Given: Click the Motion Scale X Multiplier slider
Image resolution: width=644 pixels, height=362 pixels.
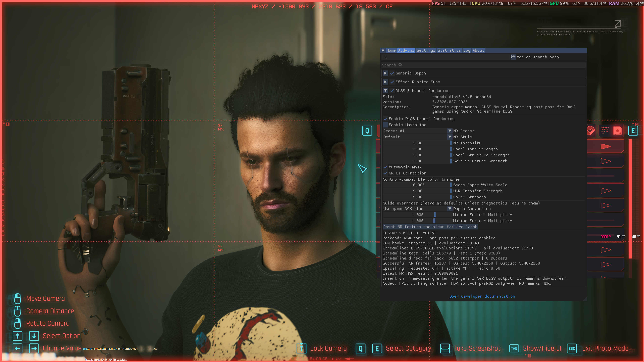Looking at the screenshot, I should pyautogui.click(x=417, y=215).
